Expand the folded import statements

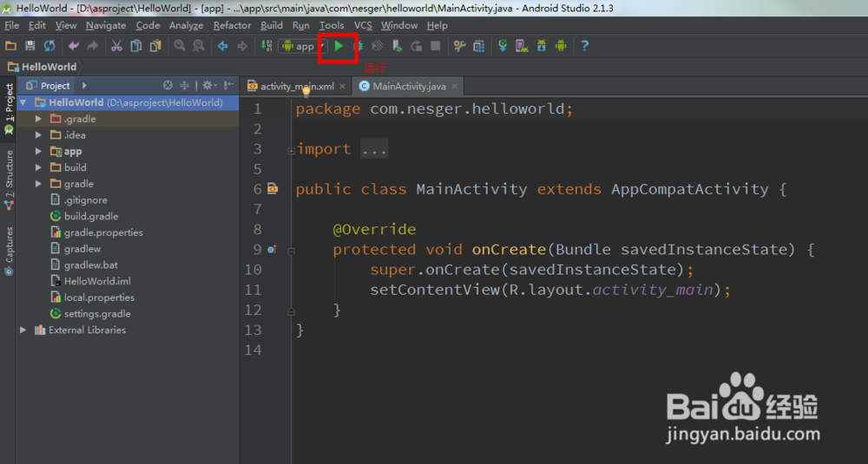(291, 150)
